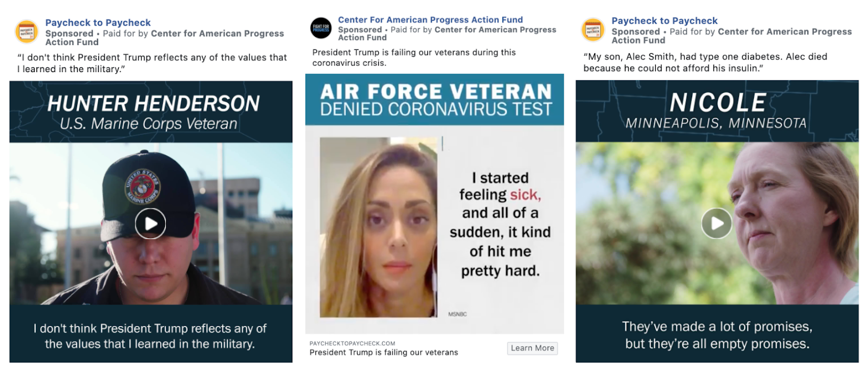Click the Air Force Veteran Denied Coronavirus Test banner
This screenshot has height=378, width=868.
point(435,100)
